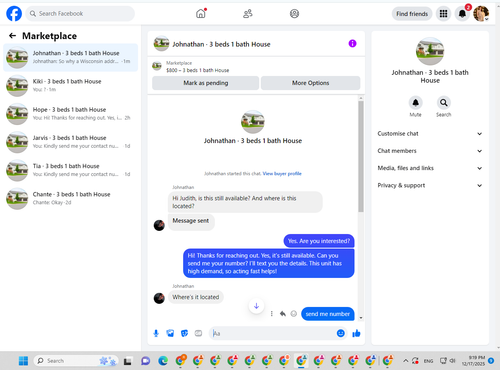Image resolution: width=500 pixels, height=370 pixels.
Task: Open Kiki conversation in list
Action: (x=70, y=85)
